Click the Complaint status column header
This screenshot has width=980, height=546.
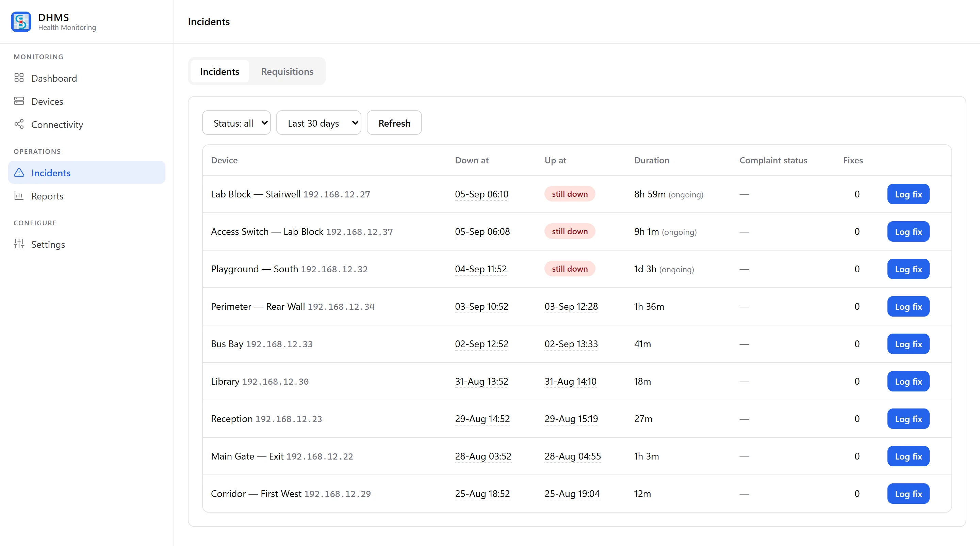point(773,160)
